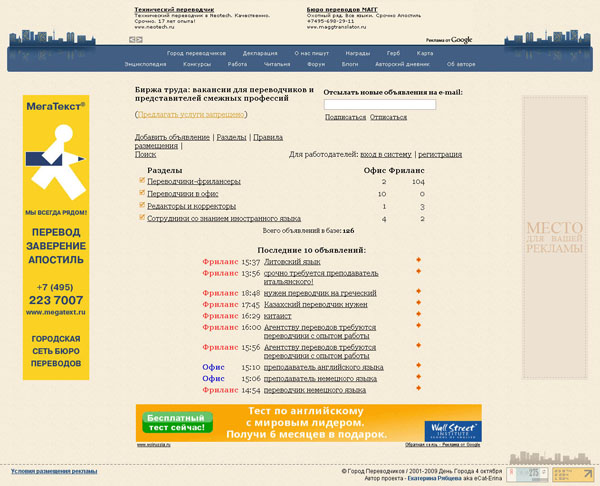The width and height of the screenshot is (600, 486).
Task: Open the Разделы link
Action: pos(231,137)
